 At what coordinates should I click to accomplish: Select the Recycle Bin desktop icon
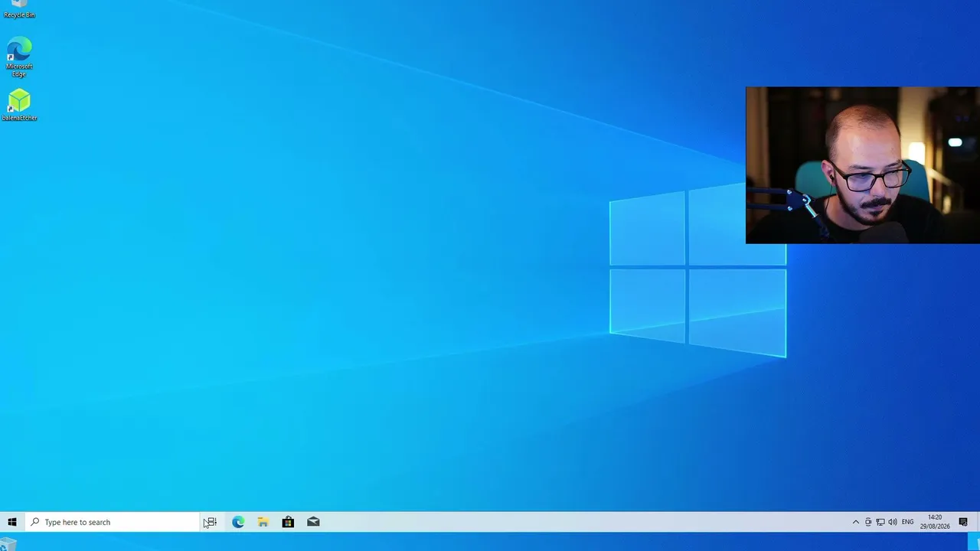coord(19,9)
